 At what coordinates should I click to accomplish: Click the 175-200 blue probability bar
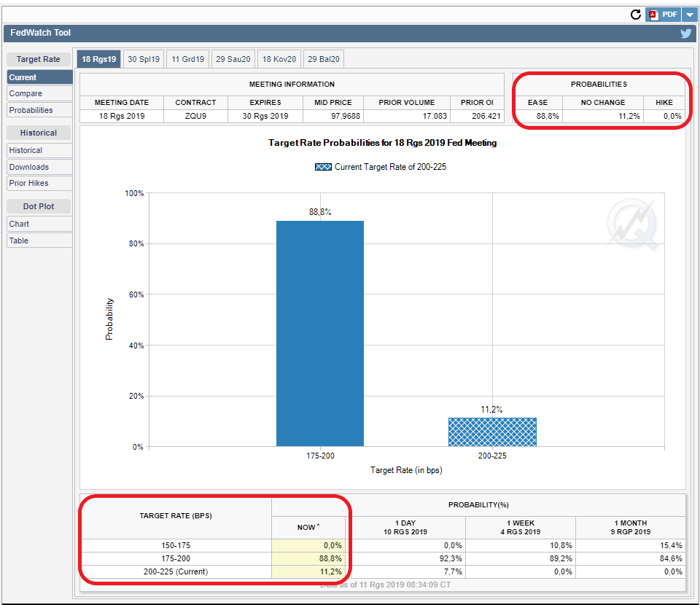click(320, 333)
